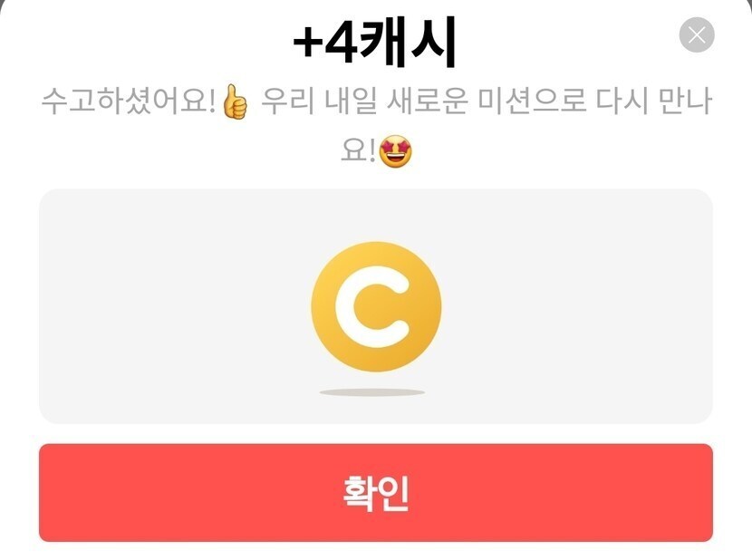Click the gray circle around the X icon

697,34
